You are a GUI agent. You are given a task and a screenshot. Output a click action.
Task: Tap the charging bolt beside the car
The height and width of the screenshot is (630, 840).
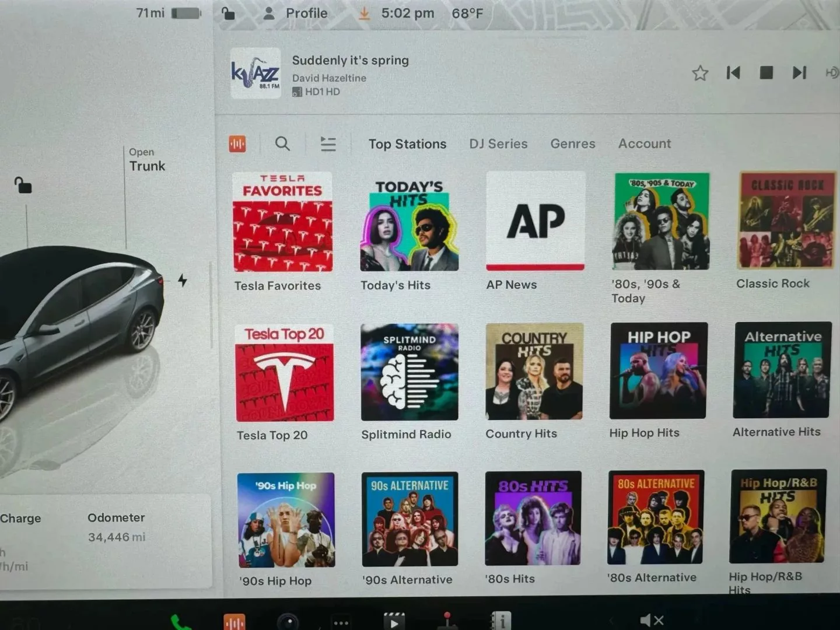coord(183,281)
